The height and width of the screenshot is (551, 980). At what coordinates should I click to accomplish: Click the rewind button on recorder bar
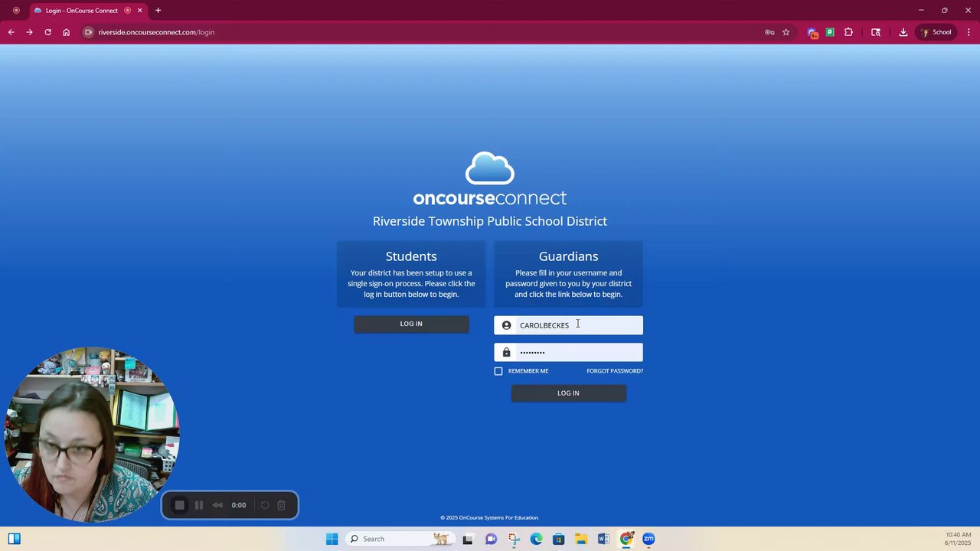217,505
